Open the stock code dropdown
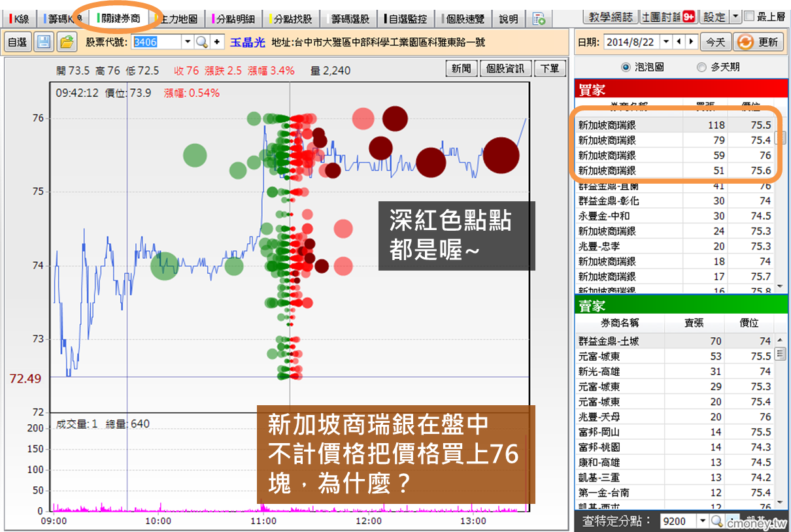The height and width of the screenshot is (532, 791). pyautogui.click(x=188, y=42)
